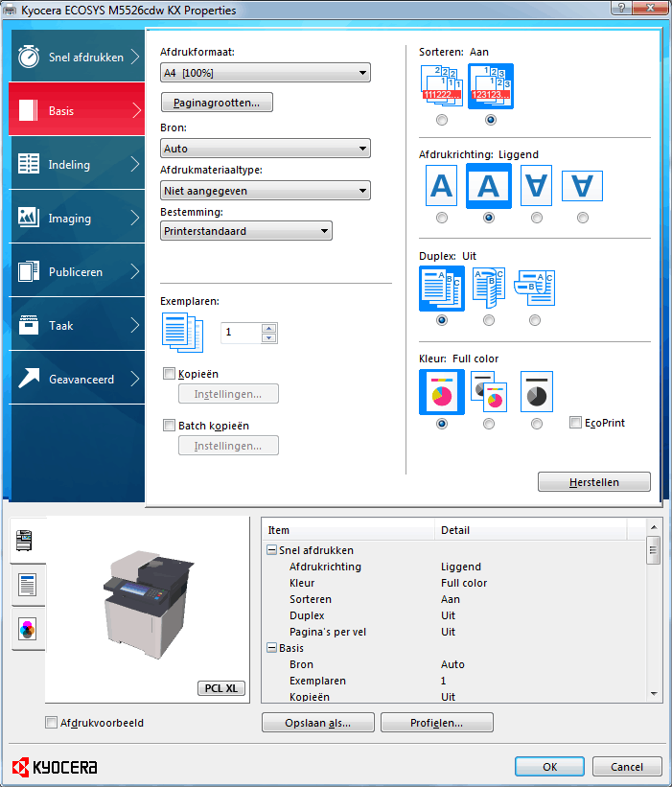
Task: Click the Kyocera logo
Action: 55,767
